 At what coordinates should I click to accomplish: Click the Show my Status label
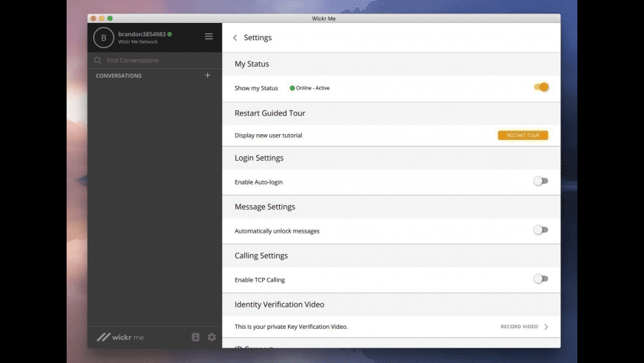point(256,88)
